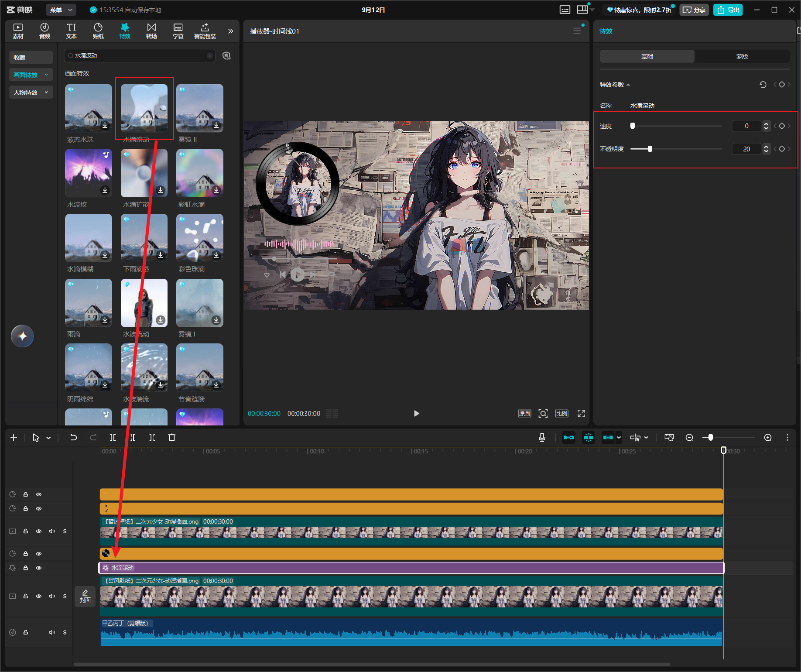The width and height of the screenshot is (801, 672).
Task: Expand more tabs with double chevron
Action: point(231,31)
